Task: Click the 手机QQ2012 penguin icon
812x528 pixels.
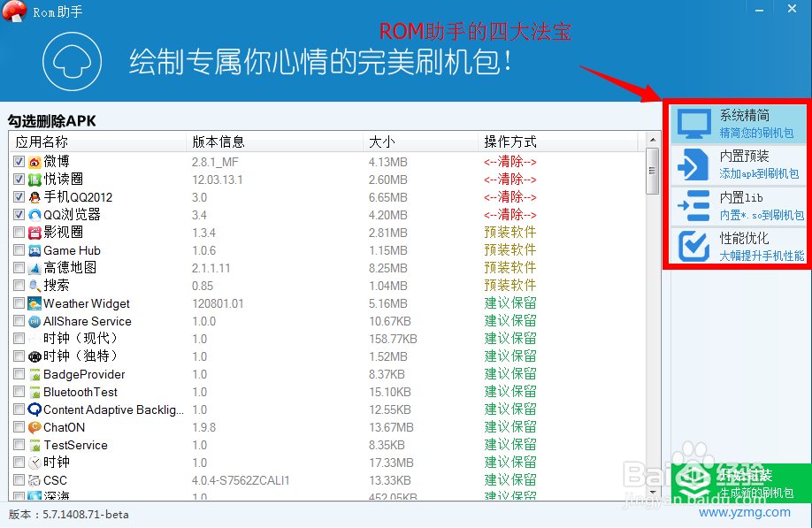Action: click(34, 197)
